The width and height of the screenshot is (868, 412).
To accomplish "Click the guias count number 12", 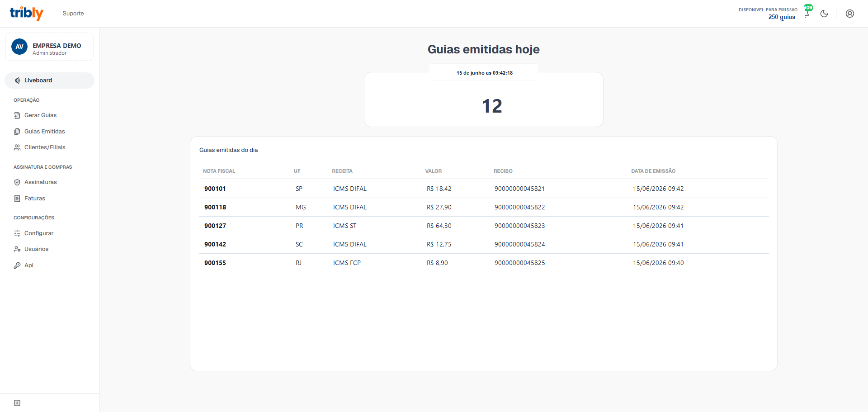I will tap(492, 106).
